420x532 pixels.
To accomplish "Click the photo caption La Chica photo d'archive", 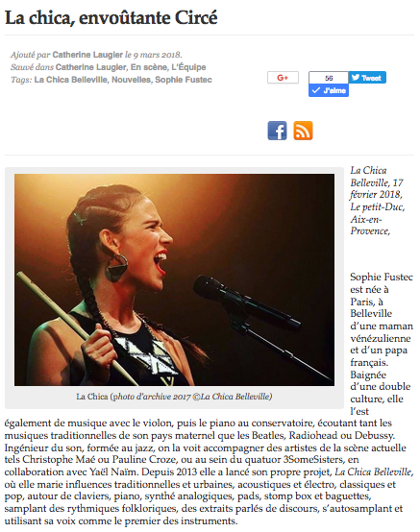I will coord(174,397).
